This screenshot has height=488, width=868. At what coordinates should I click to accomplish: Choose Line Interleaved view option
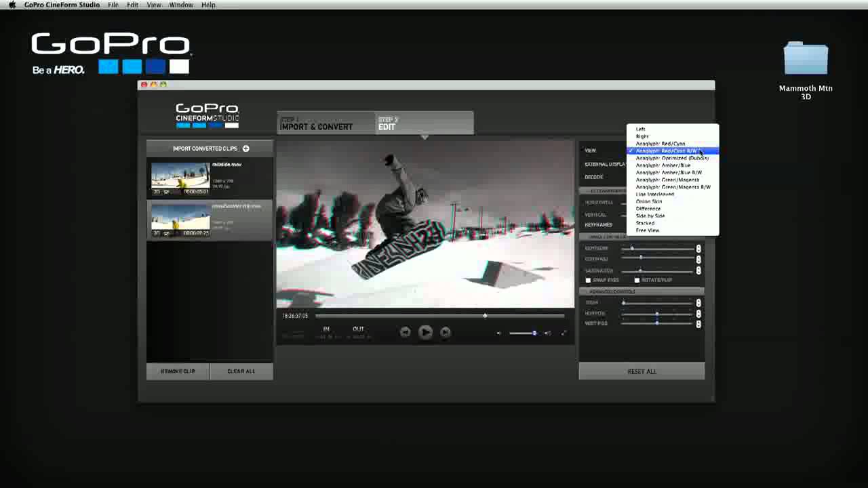pos(673,194)
